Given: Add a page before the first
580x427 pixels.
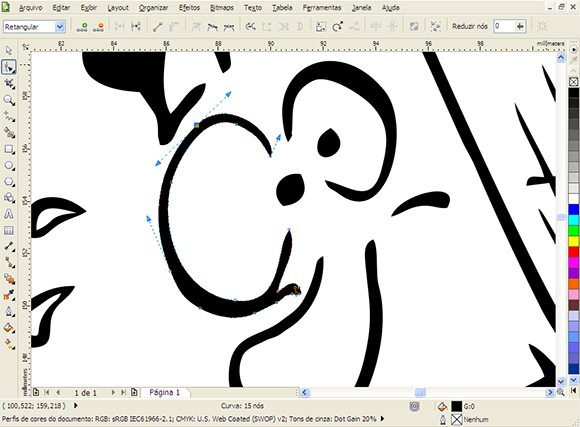Looking at the screenshot, I should [x=36, y=392].
